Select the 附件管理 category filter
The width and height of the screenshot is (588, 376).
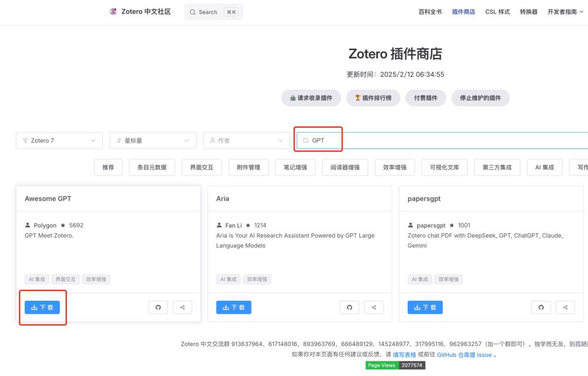pyautogui.click(x=249, y=167)
